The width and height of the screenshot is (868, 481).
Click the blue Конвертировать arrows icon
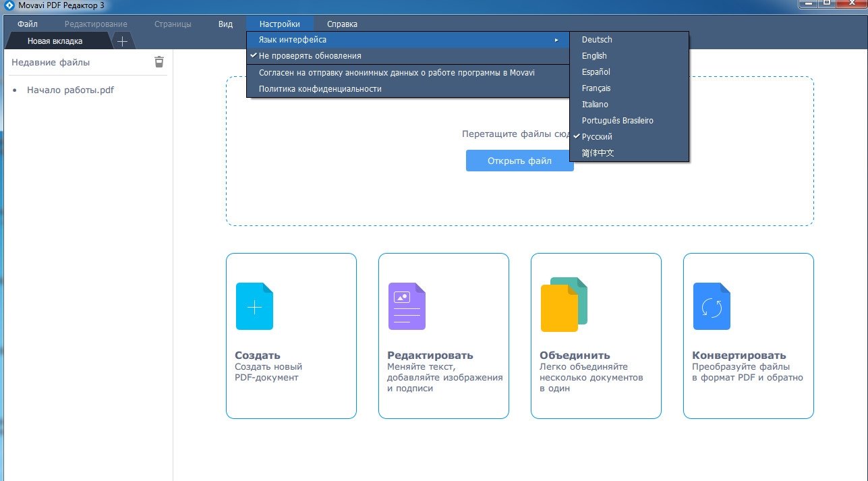pos(712,307)
